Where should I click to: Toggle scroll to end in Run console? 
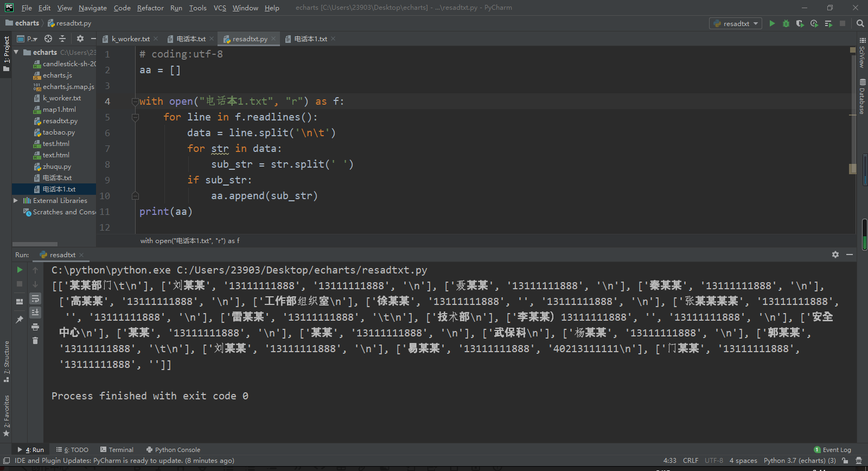tap(35, 312)
